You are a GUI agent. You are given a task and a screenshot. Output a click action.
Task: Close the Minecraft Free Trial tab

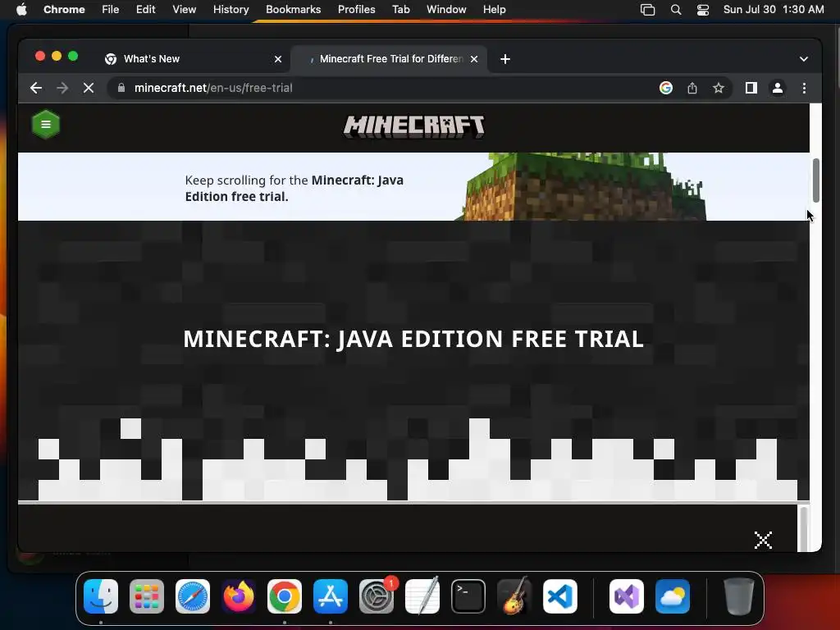(x=474, y=59)
